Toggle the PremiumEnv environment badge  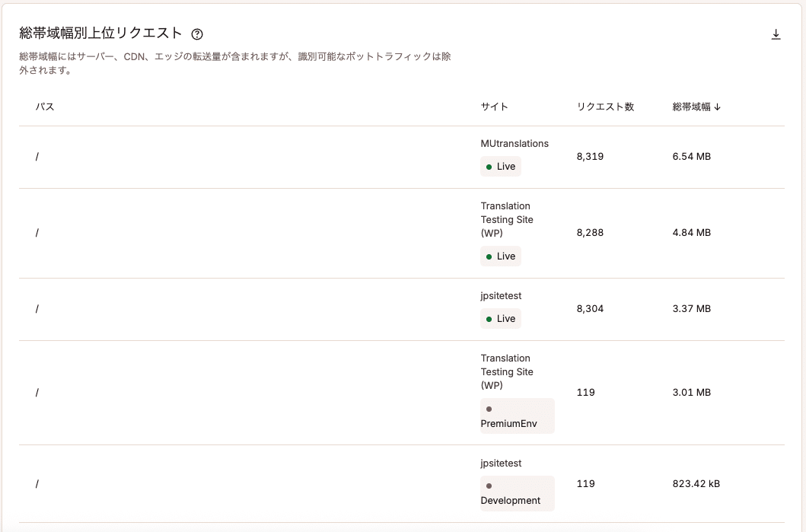(517, 416)
